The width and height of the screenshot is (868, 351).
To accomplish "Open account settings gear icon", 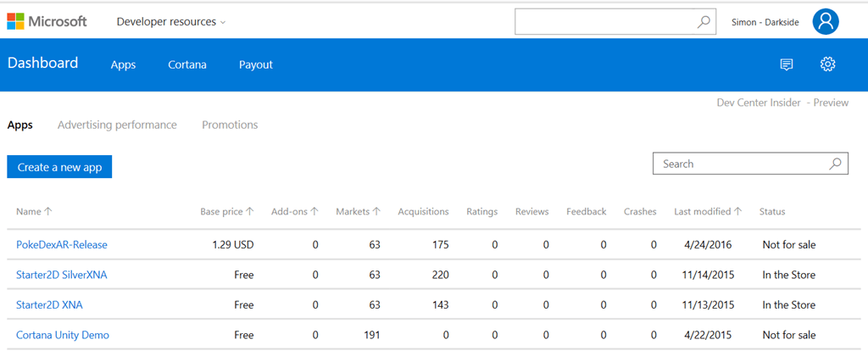I will pyautogui.click(x=827, y=64).
